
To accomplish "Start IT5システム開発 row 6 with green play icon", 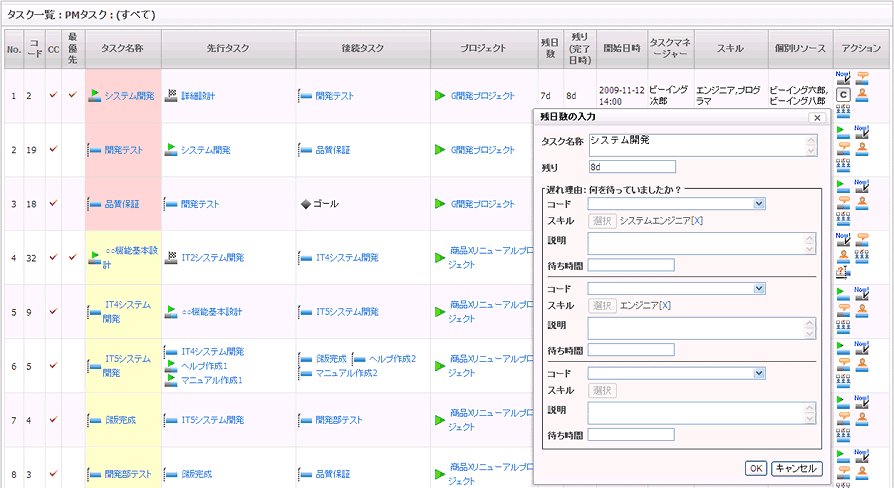I will (843, 347).
